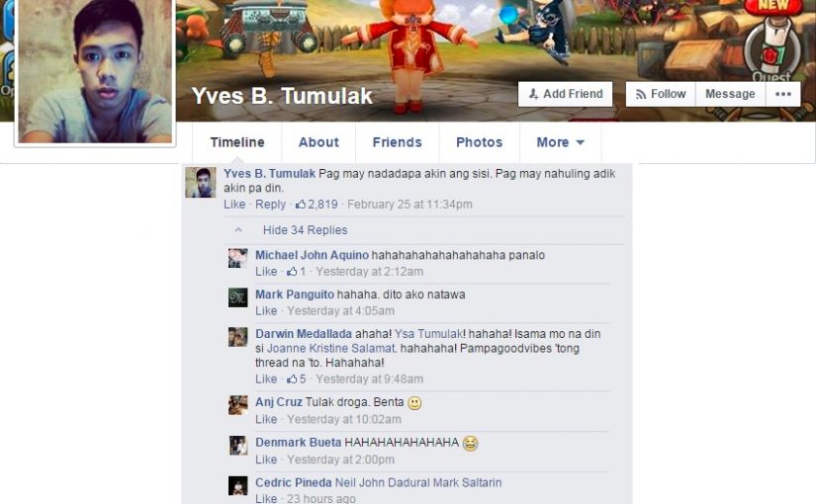
Task: Click the collapse chevron beside Hide 34 Replies
Action: tap(238, 230)
